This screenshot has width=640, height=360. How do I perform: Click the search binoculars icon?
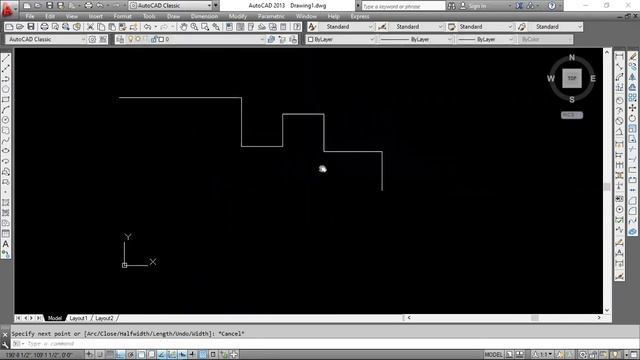pos(451,6)
